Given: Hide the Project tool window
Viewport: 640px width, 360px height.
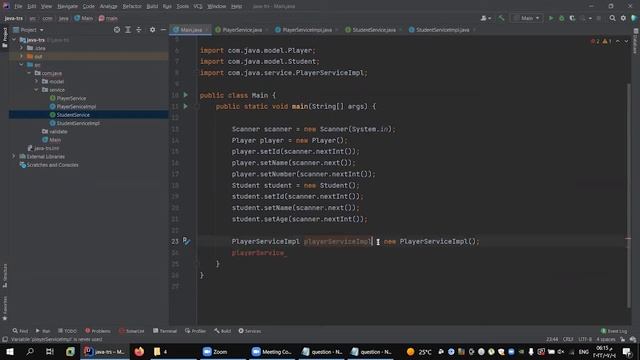Looking at the screenshot, I should (163, 30).
